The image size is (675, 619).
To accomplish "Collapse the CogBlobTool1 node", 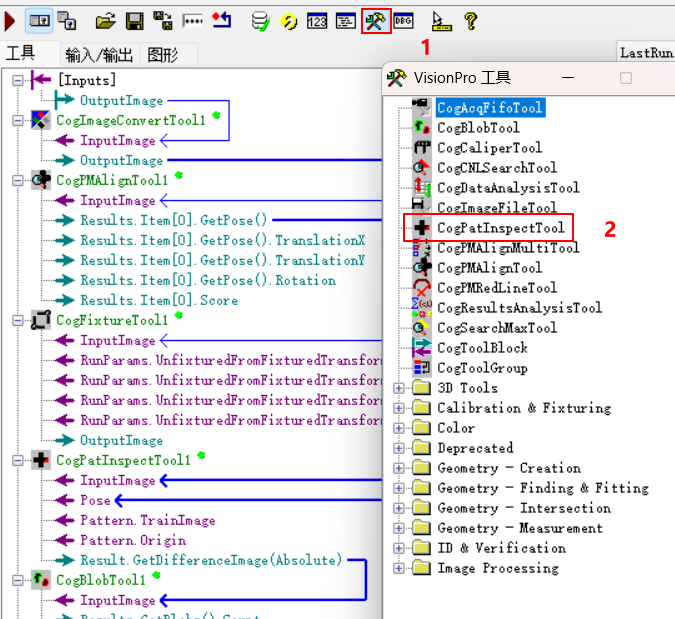I will [18, 580].
